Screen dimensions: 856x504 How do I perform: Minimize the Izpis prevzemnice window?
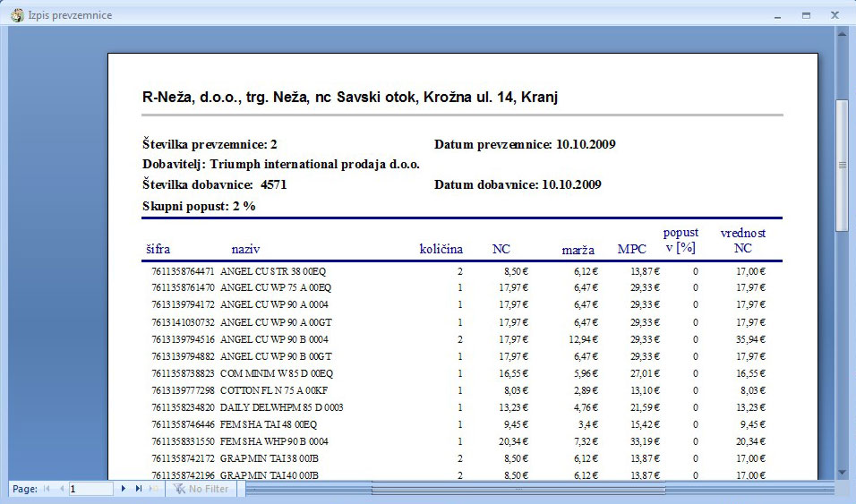pos(777,15)
